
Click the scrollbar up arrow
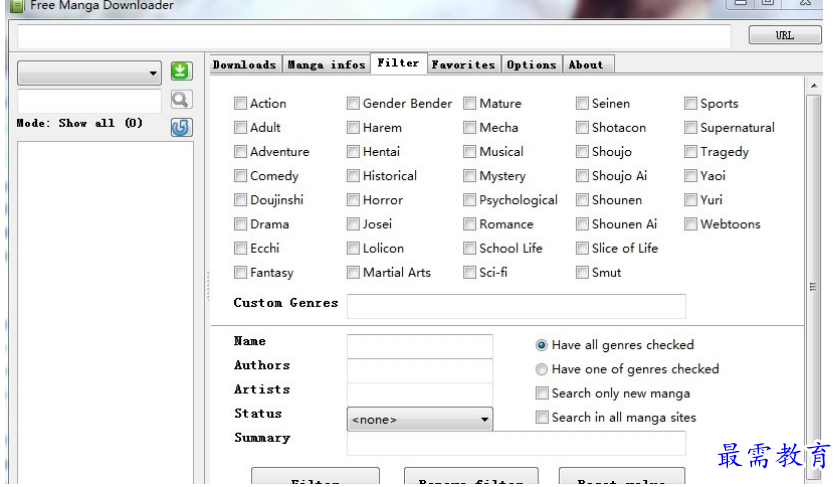[x=813, y=86]
